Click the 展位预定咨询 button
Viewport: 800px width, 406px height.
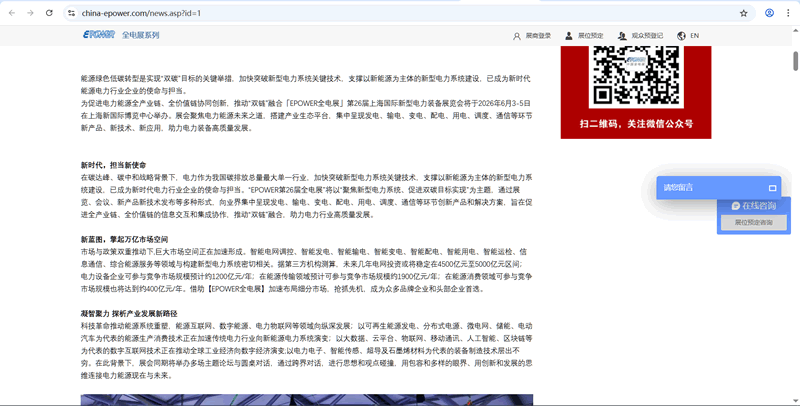point(753,222)
